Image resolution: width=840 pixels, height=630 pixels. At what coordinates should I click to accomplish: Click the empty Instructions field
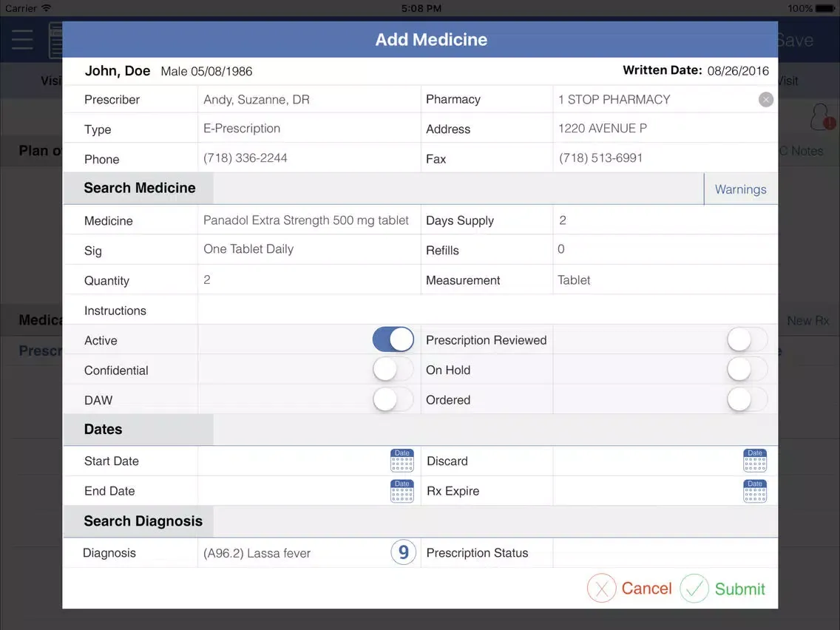pyautogui.click(x=487, y=310)
